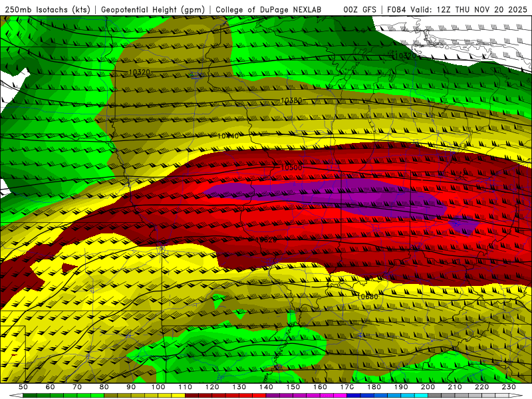Click the 10380 height contour label
Screen dimensions: 532x399
(x=291, y=100)
